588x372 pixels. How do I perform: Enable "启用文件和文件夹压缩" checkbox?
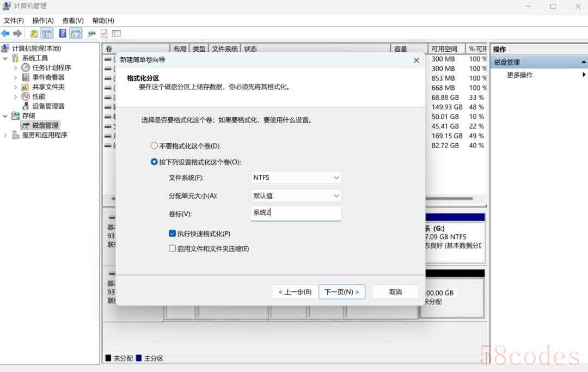pyautogui.click(x=172, y=249)
